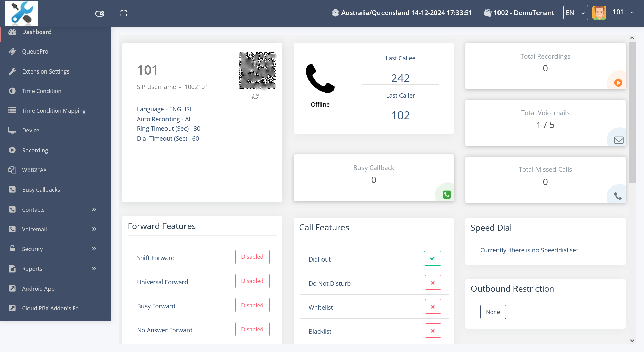The height and width of the screenshot is (352, 644).
Task: Toggle the Blacklist red cross box
Action: point(433,331)
